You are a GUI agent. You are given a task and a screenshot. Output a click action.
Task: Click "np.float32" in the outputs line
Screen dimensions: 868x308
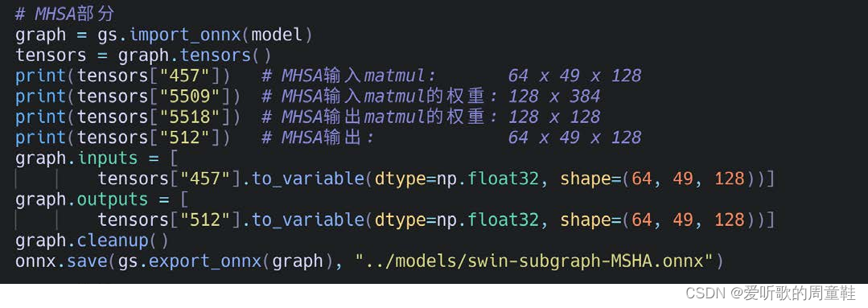pyautogui.click(x=487, y=220)
